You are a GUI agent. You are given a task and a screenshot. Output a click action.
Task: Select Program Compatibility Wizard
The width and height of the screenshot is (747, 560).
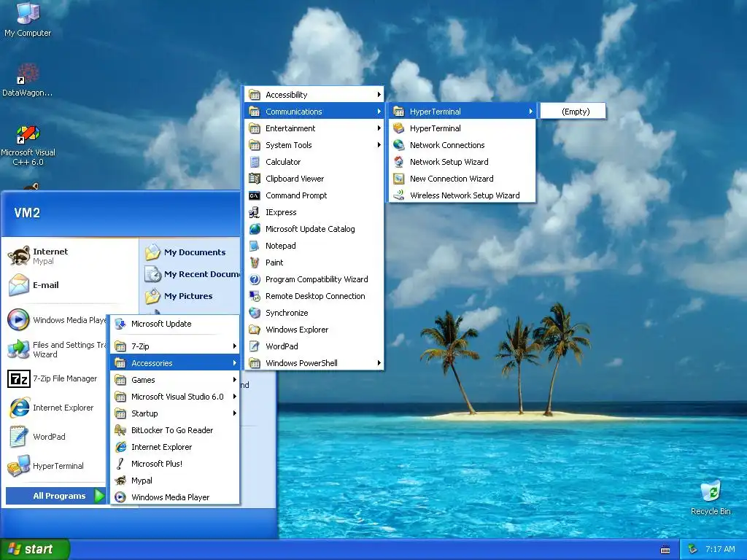[x=314, y=279]
